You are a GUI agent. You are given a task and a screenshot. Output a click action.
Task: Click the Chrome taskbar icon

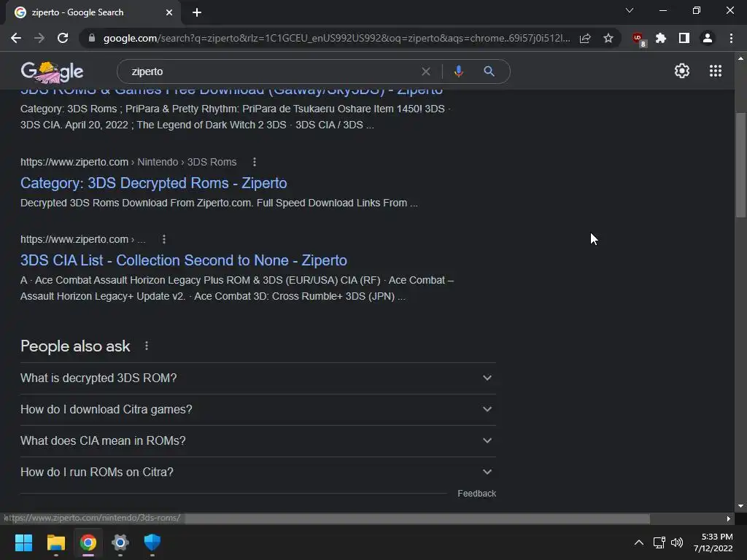point(88,542)
